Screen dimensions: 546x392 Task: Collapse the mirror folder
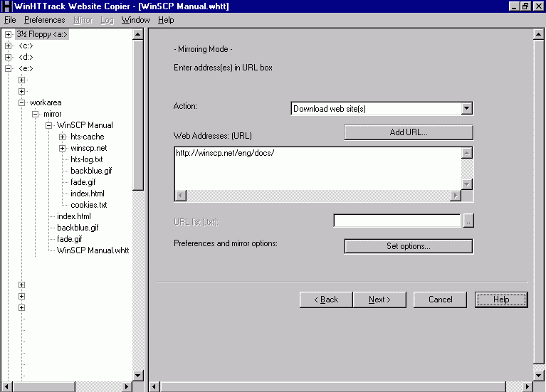pos(35,115)
